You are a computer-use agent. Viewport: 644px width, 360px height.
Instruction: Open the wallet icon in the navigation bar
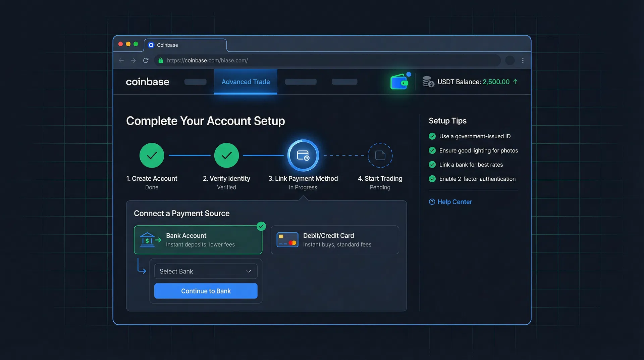[399, 82]
